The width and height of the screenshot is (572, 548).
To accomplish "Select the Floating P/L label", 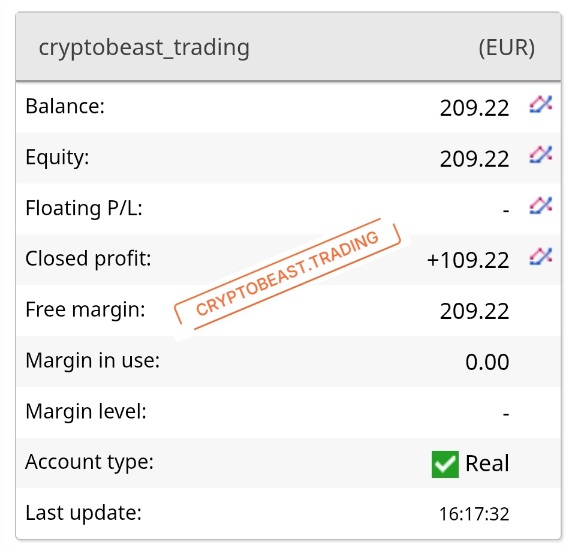I will coord(84,208).
